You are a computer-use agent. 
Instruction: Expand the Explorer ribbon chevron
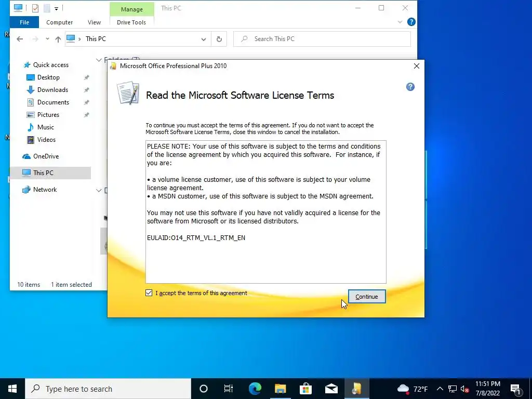click(400, 22)
